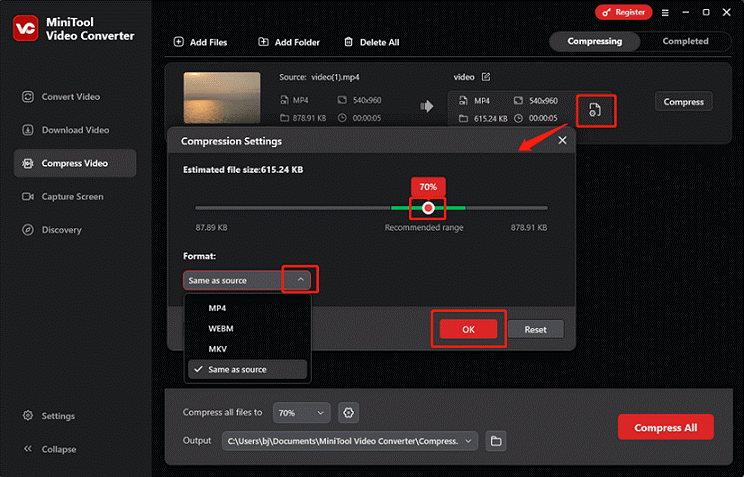Image resolution: width=744 pixels, height=477 pixels.
Task: Click the 615.24 KB output size value
Action: 490,118
